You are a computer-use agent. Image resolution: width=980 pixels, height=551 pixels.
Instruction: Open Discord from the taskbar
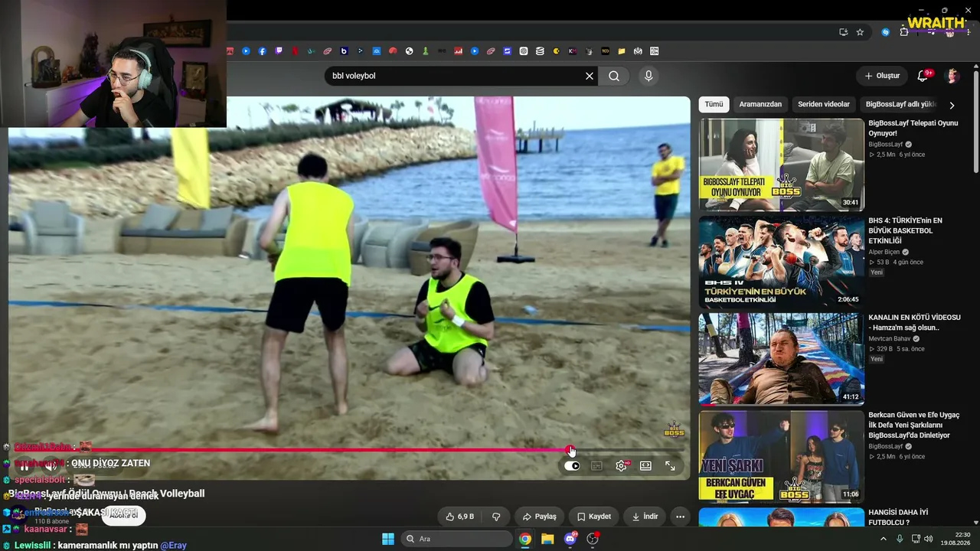570,539
